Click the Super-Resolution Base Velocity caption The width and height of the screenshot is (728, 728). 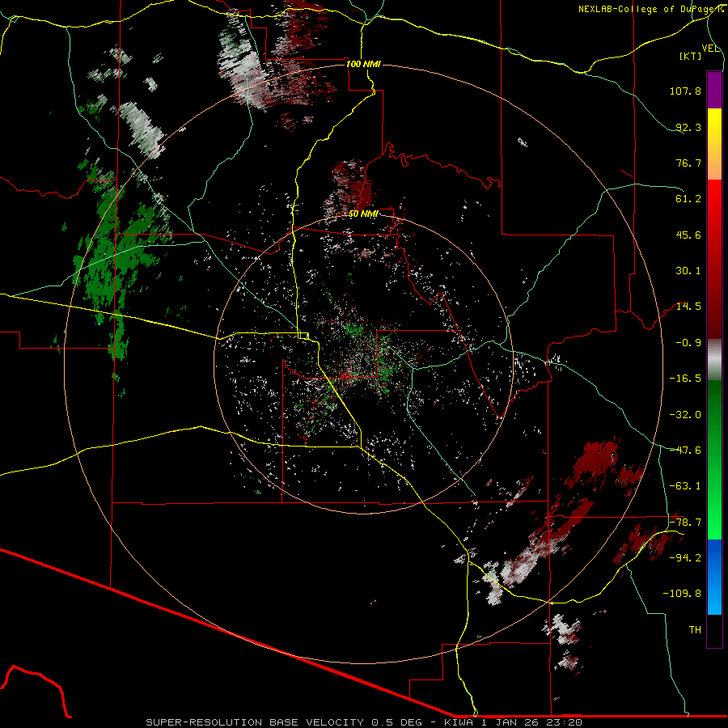[363, 722]
